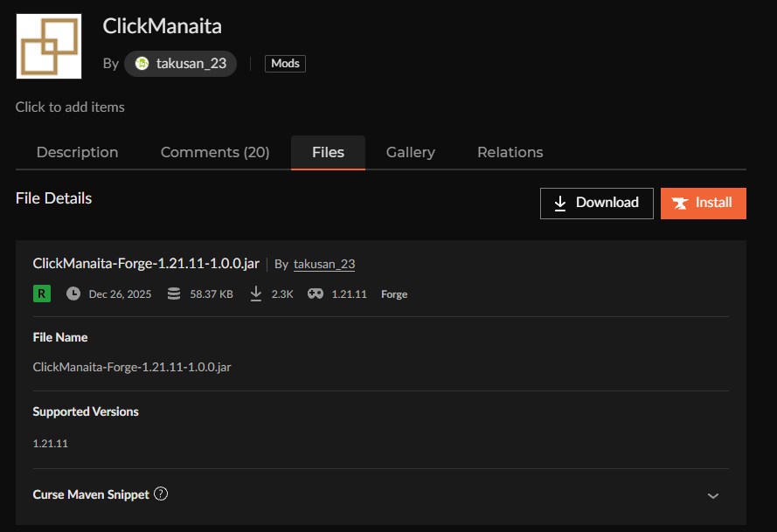Screen dimensions: 777x532
Task: Click the Download button
Action: coord(596,203)
